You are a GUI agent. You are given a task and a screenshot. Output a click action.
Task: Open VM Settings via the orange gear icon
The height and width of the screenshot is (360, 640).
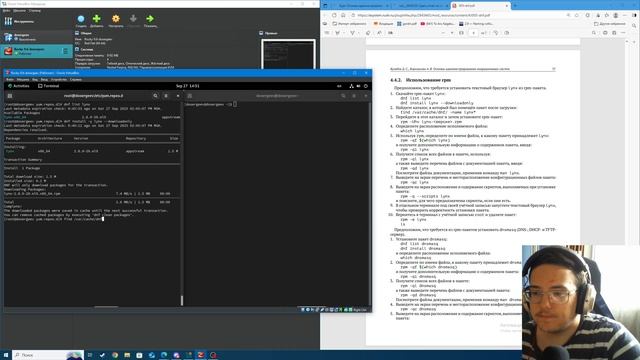pos(116,20)
